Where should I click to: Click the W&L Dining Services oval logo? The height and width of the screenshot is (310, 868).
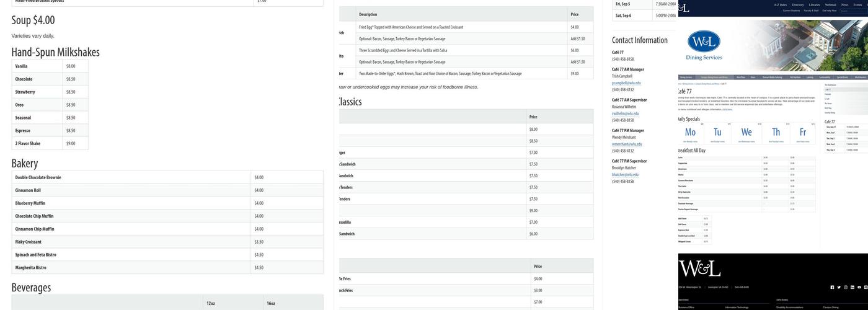(x=704, y=42)
